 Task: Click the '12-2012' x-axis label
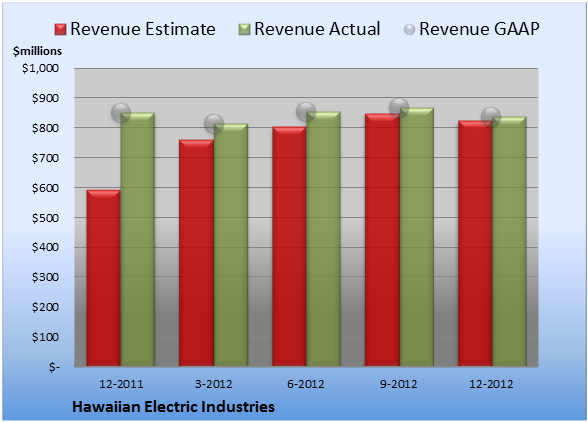tap(491, 384)
